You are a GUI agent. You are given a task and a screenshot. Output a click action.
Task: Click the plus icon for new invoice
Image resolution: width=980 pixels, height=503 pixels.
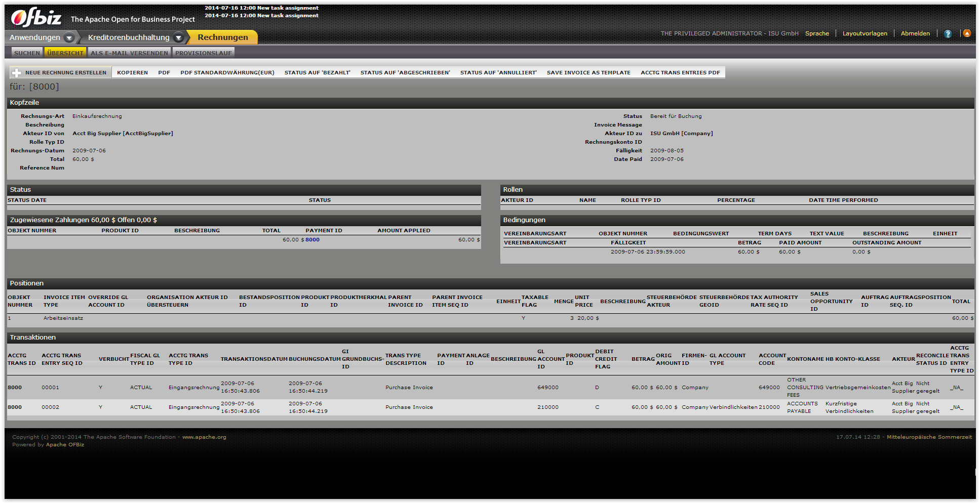click(x=17, y=73)
